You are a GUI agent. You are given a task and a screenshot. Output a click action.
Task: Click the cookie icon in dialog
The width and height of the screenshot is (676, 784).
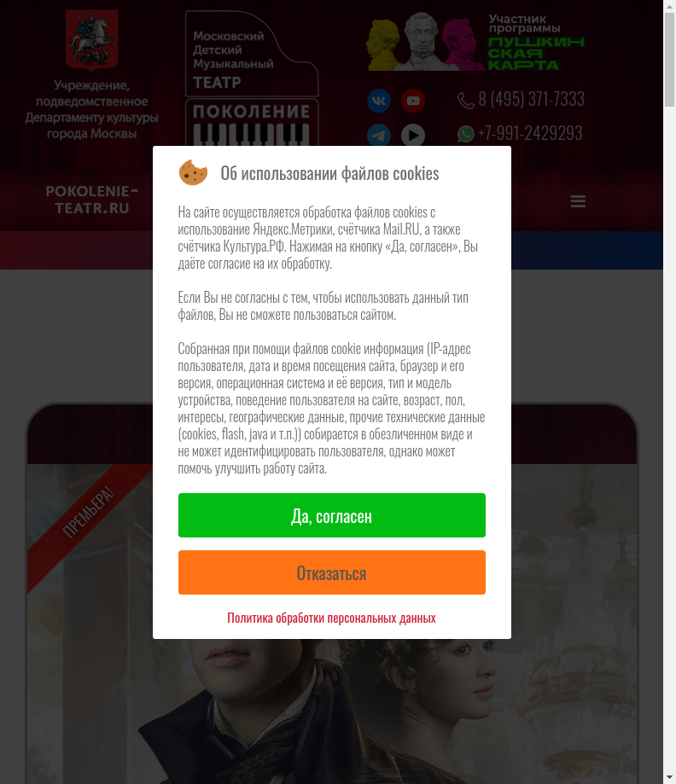point(193,172)
